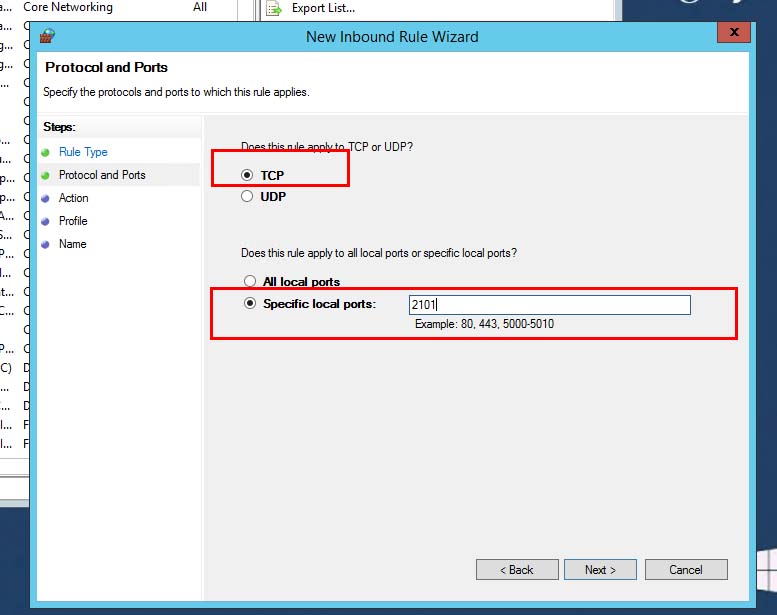Image resolution: width=777 pixels, height=615 pixels.
Task: Choose the Specific local ports option
Action: tap(250, 304)
